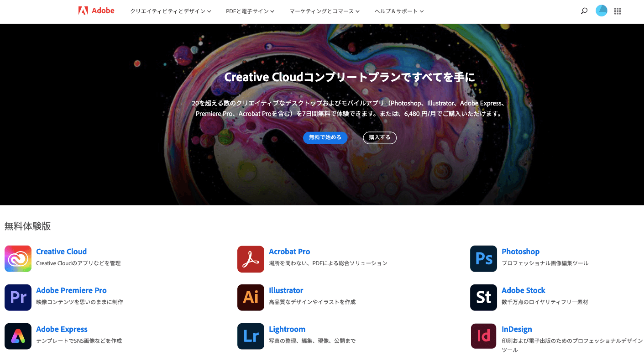Click text 場所を問わない、PDFによる総合ソリューション

pos(328,263)
